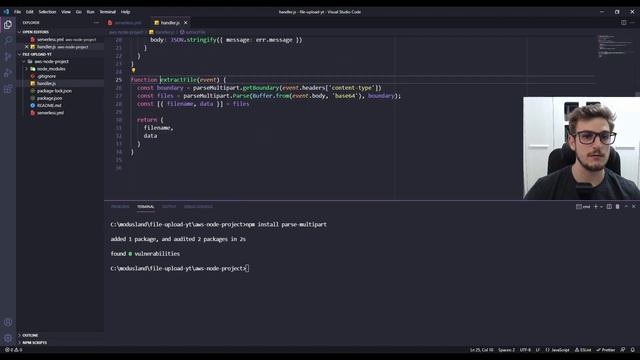Click the Ln 25 cursor position indicator
The width and height of the screenshot is (640, 360).
pyautogui.click(x=482, y=350)
